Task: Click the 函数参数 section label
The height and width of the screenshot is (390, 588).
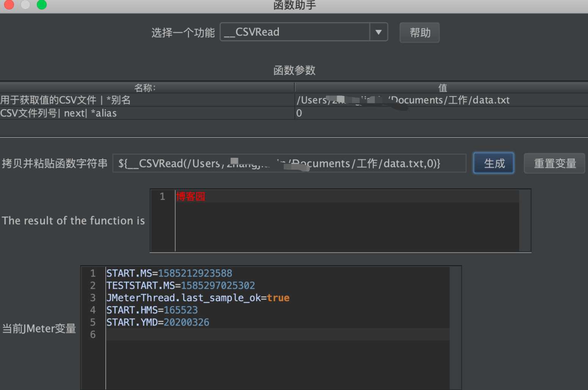Action: [x=294, y=70]
